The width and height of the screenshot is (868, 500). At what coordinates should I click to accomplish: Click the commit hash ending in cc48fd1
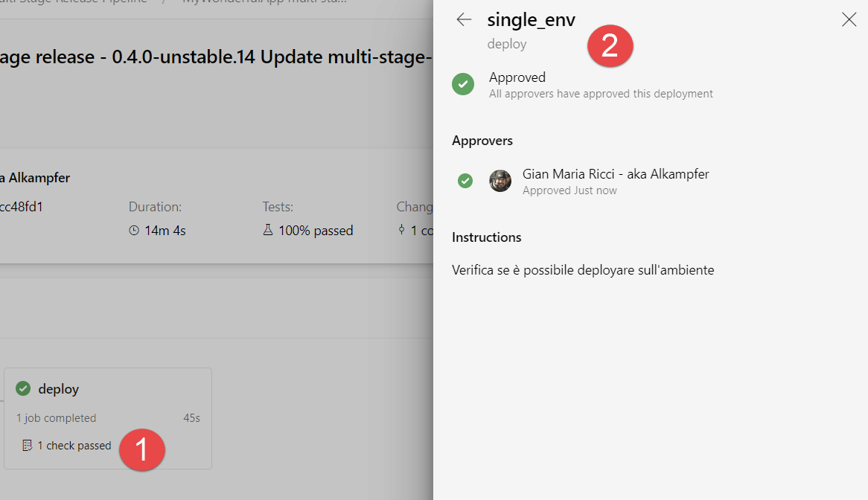[21, 207]
